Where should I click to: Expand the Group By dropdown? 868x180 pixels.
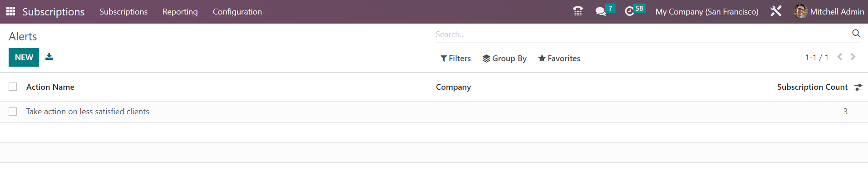click(504, 58)
